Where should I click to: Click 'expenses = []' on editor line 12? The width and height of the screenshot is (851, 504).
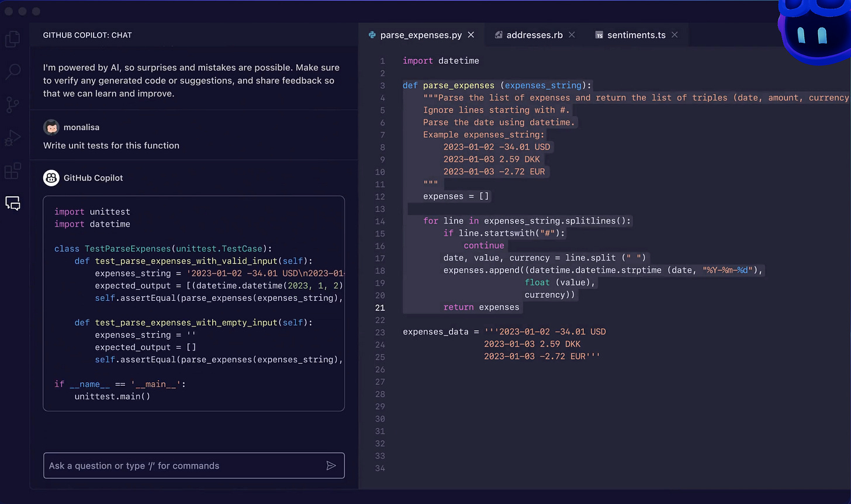click(456, 196)
